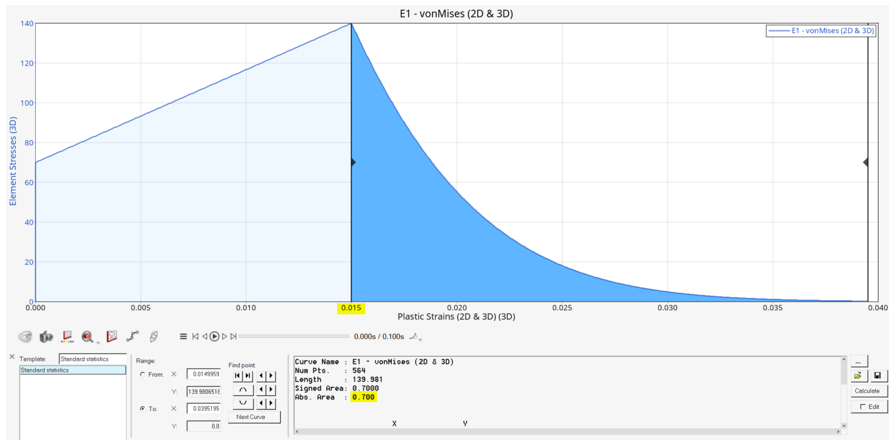Image resolution: width=896 pixels, height=440 pixels.
Task: Step forward one animation frame
Action: pos(225,337)
